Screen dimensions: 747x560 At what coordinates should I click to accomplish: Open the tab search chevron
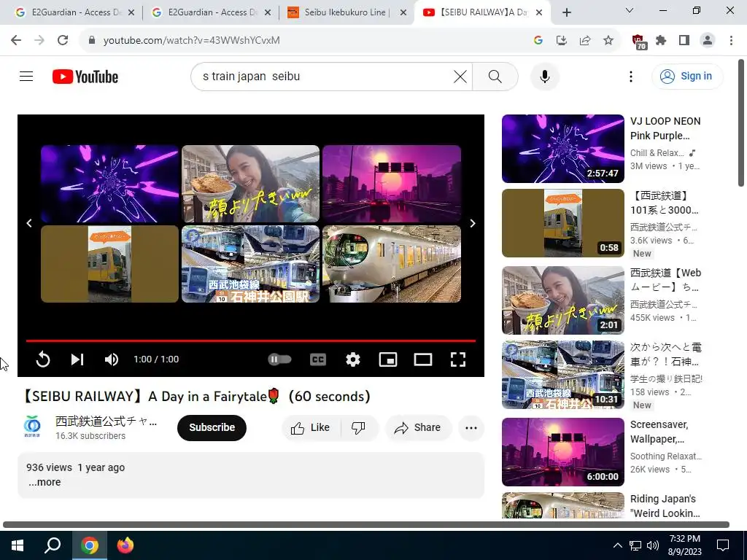[630, 10]
